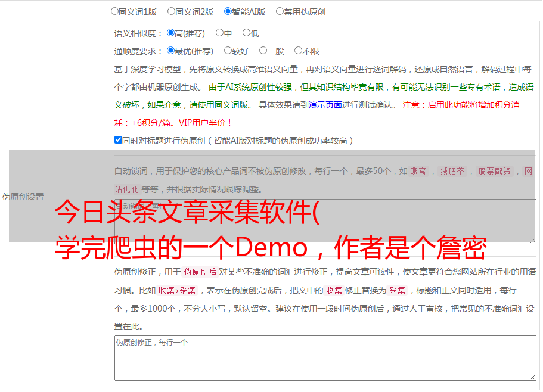
Task: Click the 语义相似度 label
Action: click(x=138, y=33)
